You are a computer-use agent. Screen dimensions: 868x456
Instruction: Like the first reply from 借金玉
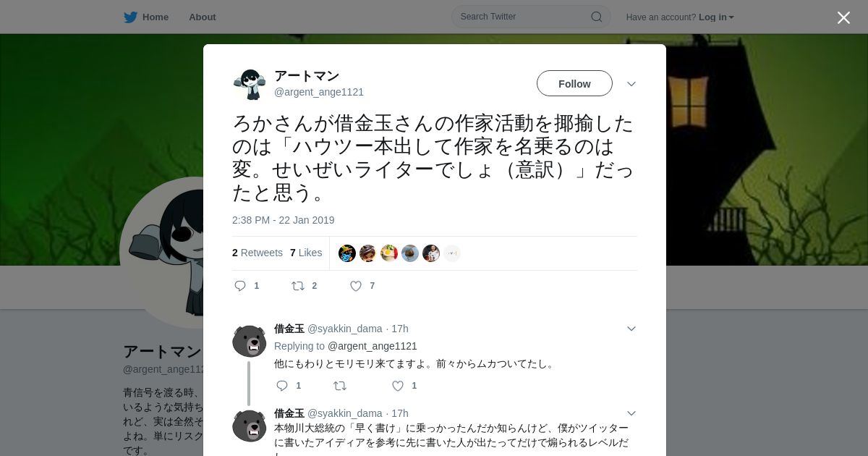(x=398, y=386)
